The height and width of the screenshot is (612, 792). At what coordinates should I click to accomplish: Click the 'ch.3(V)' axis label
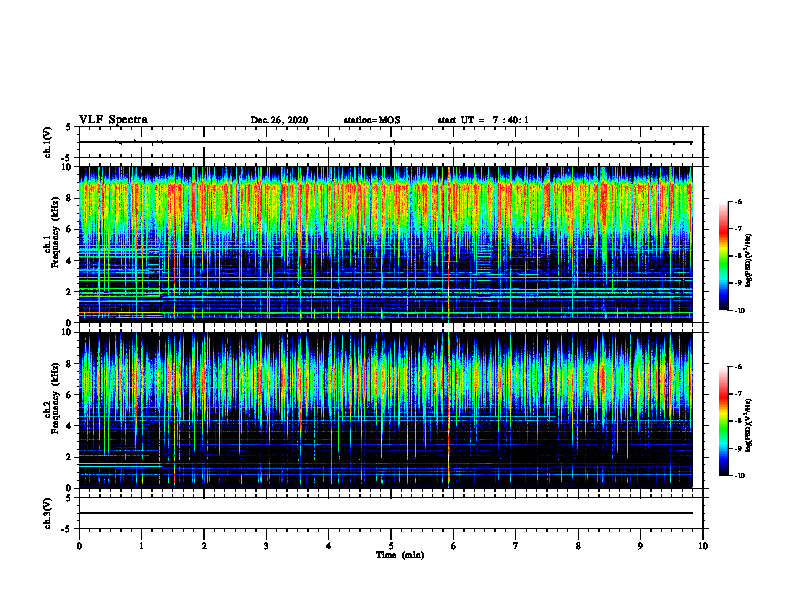[x=48, y=513]
